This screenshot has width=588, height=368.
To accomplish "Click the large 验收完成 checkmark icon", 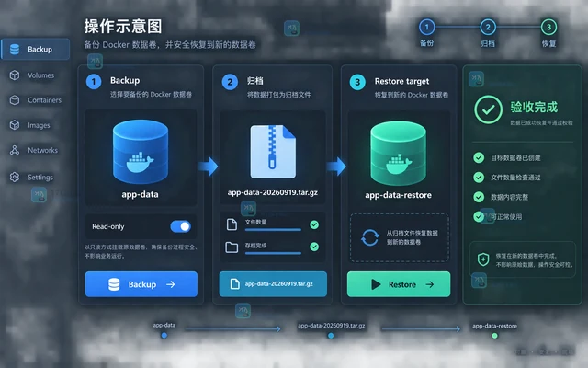I will click(488, 109).
